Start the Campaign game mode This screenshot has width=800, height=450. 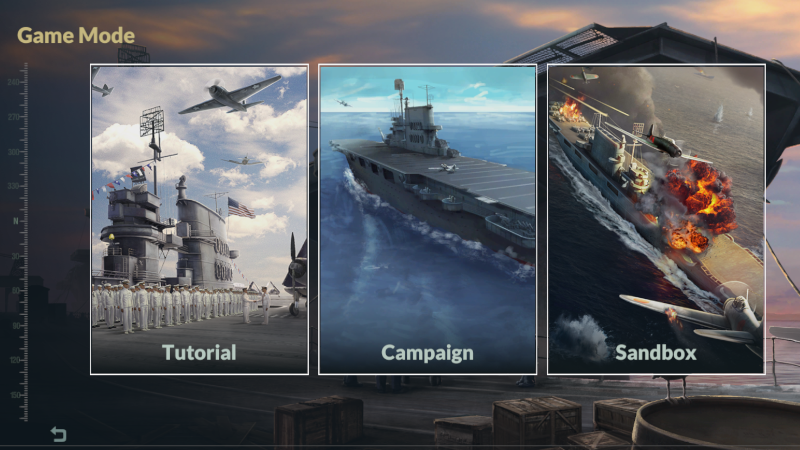[x=428, y=219]
